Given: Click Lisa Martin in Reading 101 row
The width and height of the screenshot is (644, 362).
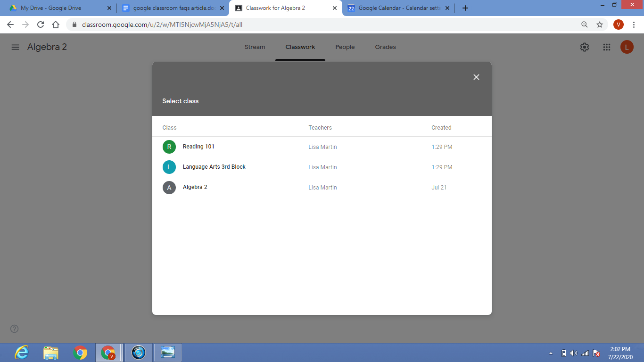Looking at the screenshot, I should [x=322, y=147].
